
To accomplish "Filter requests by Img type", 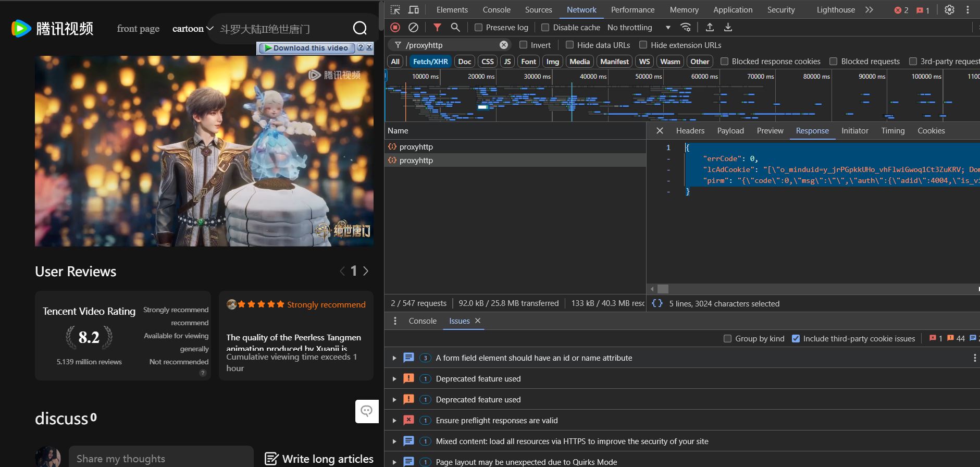I will tap(552, 62).
